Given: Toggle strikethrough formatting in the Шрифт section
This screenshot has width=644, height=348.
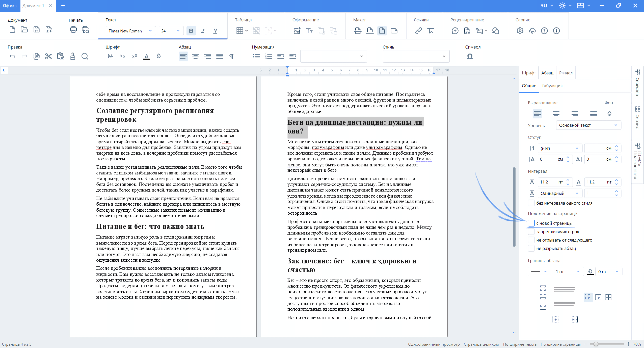Looking at the screenshot, I should (110, 56).
